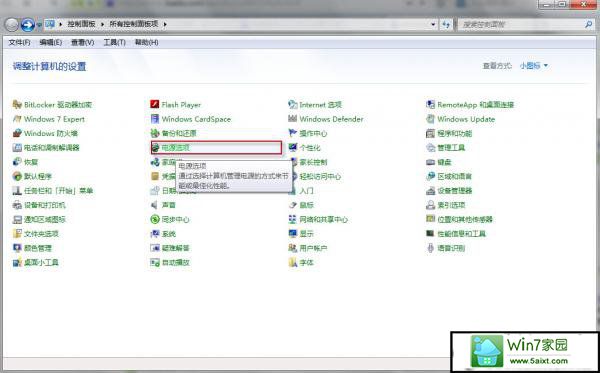The image size is (600, 373).
Task: Open 语音识别
Action: 445,248
